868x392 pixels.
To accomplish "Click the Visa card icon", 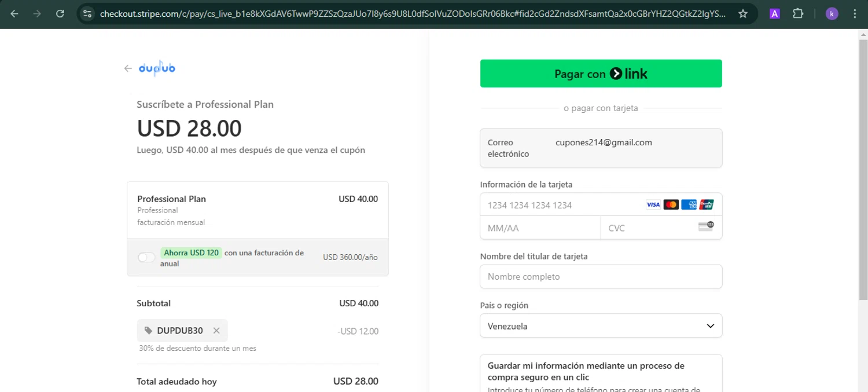I will pos(653,204).
